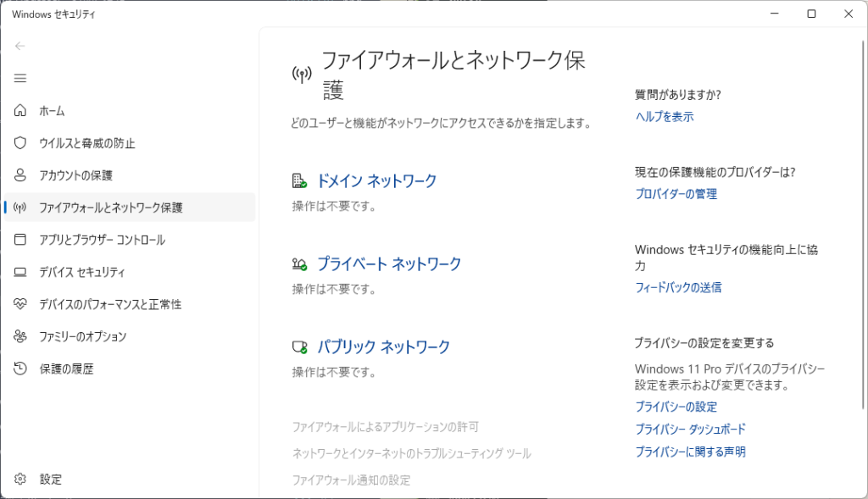Open the プライバシー ダッシュボード link
Viewport: 868px width, 499px height.
[x=690, y=430]
